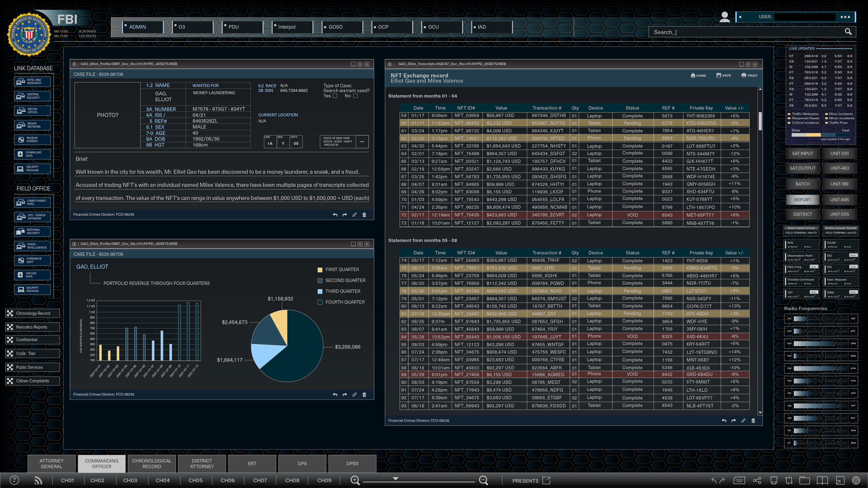The image size is (868, 488).
Task: Select Forensics Dept in Field Office
Action: pos(33,260)
